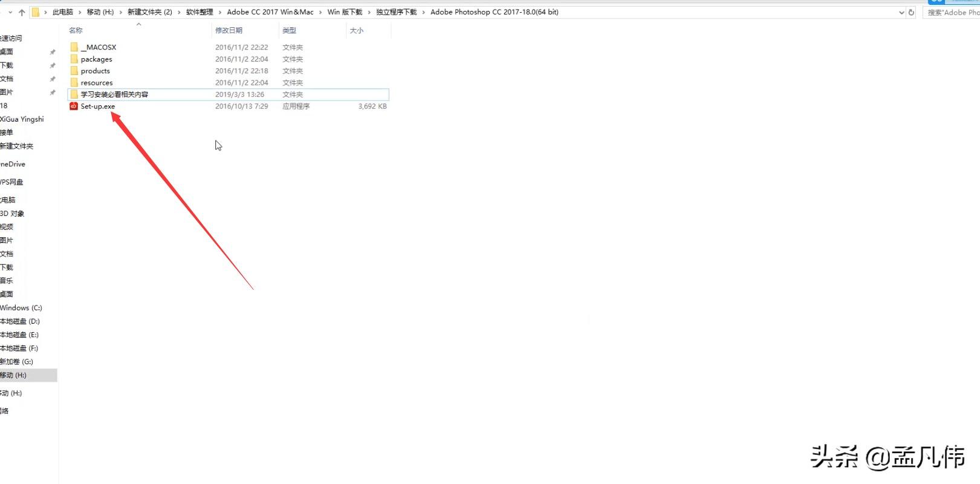
Task: Click the Set-up.exe red Adobe icon
Action: click(x=74, y=106)
